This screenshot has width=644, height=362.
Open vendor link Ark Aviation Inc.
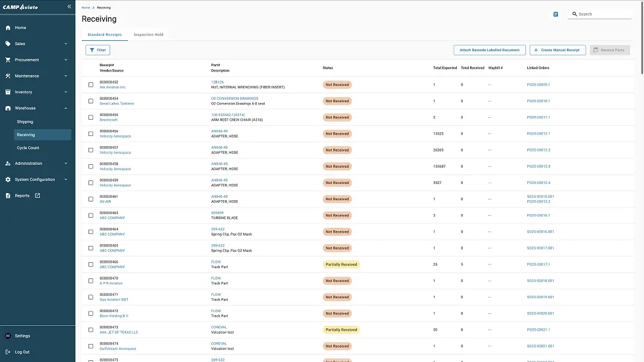[x=113, y=87]
